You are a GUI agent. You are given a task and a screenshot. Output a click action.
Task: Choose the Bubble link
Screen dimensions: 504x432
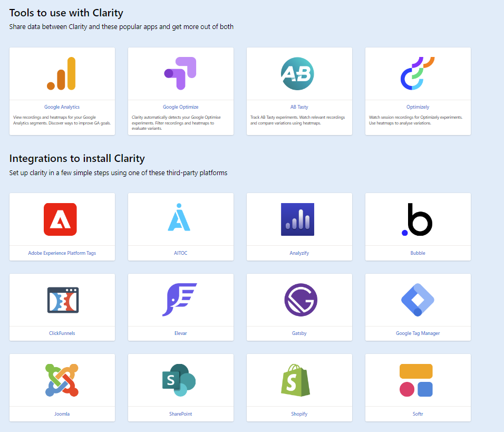pos(418,253)
